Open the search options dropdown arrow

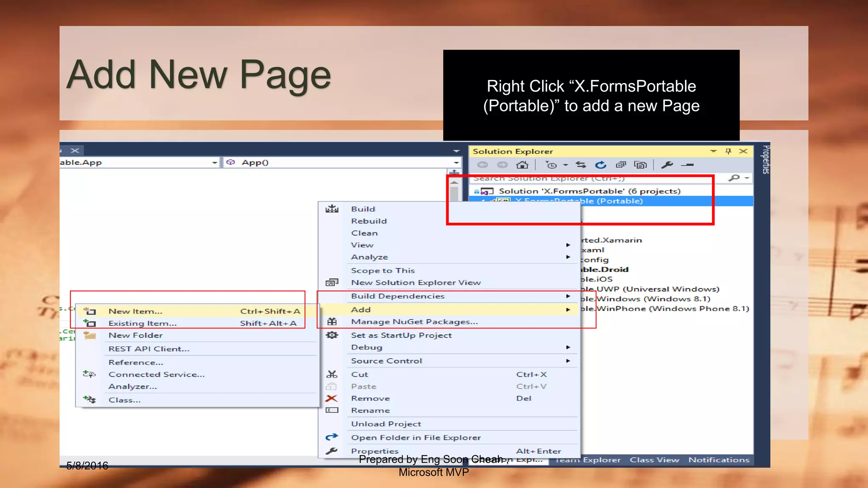coord(747,178)
